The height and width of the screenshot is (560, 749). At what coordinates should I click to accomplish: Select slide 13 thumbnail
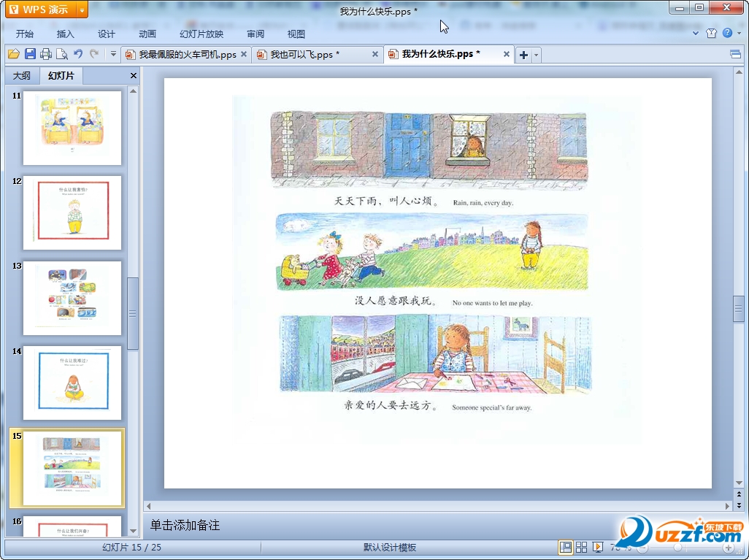click(x=72, y=298)
